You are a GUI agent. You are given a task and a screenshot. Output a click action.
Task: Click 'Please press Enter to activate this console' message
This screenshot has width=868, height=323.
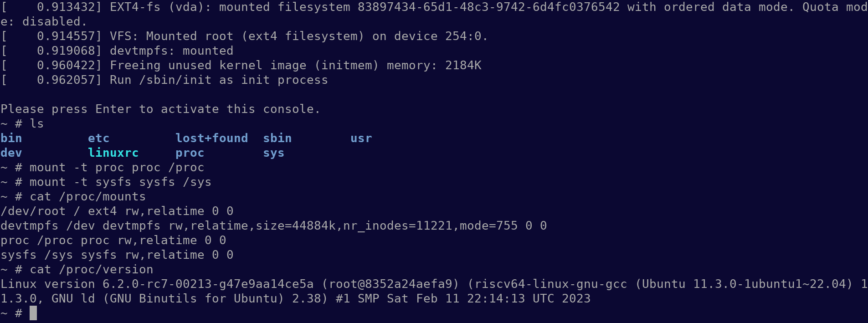(160, 109)
